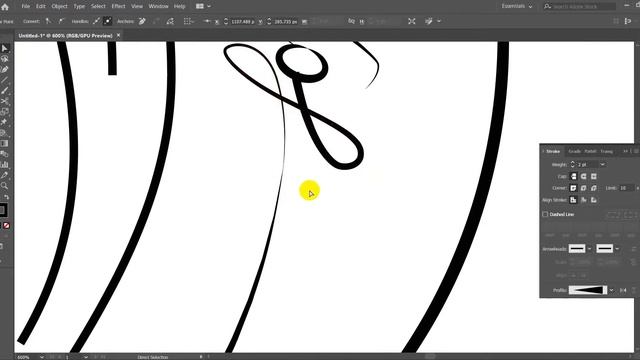640x360 pixels.
Task: Open the Type menu
Action: click(79, 7)
